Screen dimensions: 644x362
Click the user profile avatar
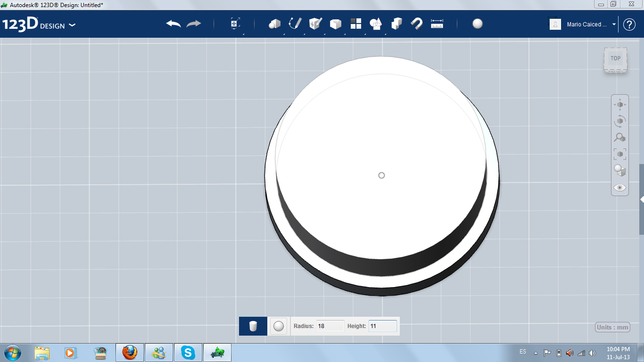555,24
